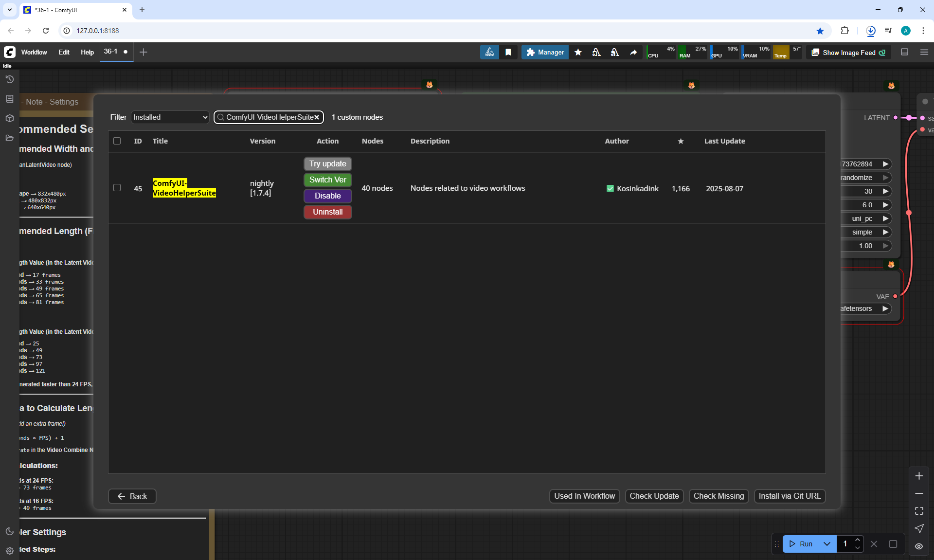Toggle dark theme moon icon in sidebar

point(9,531)
